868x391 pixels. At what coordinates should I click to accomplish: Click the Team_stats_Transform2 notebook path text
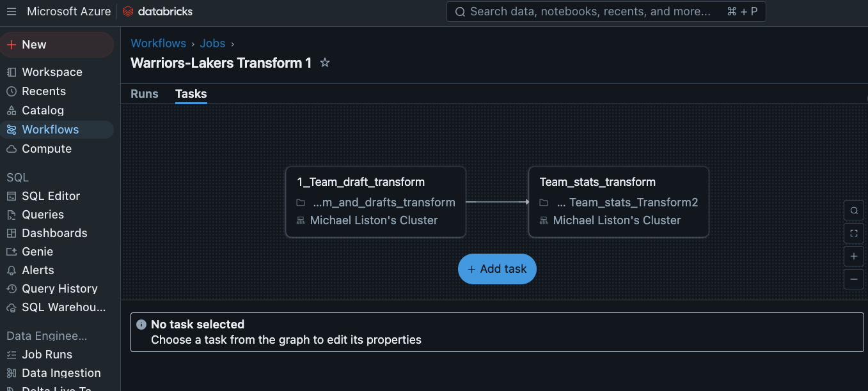pyautogui.click(x=627, y=203)
